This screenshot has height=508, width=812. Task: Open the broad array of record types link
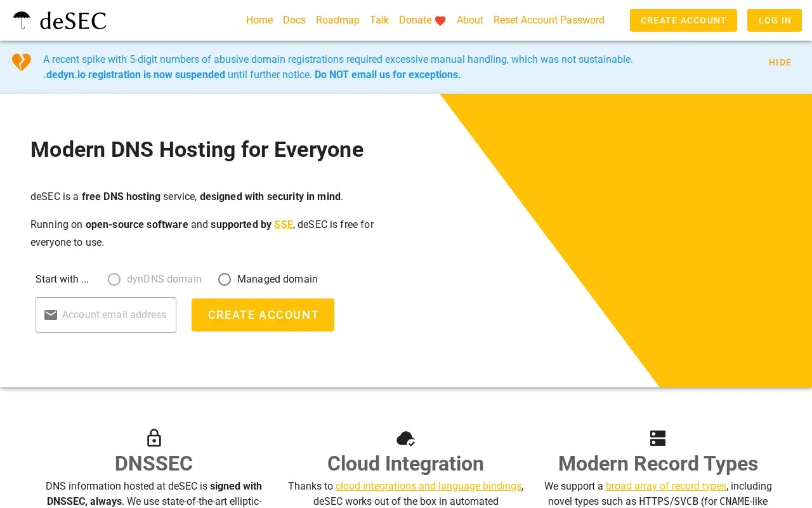666,486
